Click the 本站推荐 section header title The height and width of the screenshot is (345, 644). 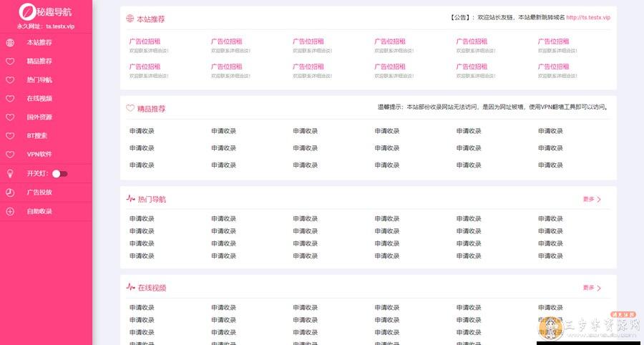point(150,19)
